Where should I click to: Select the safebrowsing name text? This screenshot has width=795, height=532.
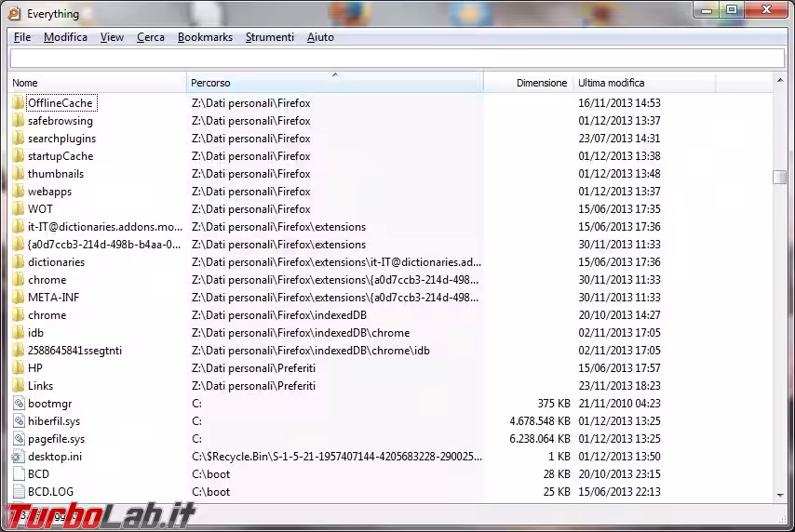coord(61,121)
